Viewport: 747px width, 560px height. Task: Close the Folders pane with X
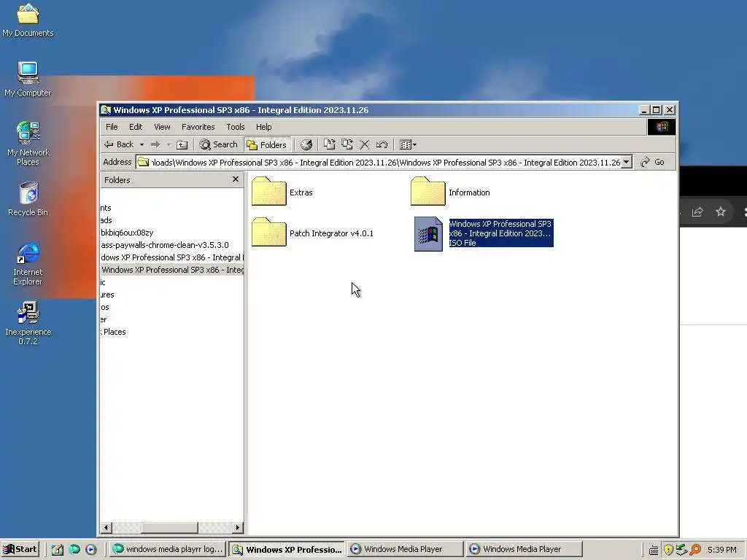pos(236,179)
